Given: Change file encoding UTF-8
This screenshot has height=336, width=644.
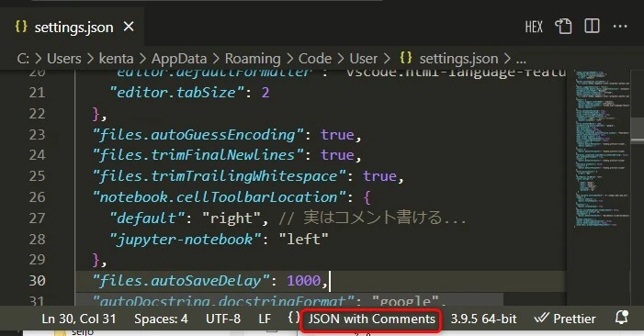Looking at the screenshot, I should coord(223,319).
